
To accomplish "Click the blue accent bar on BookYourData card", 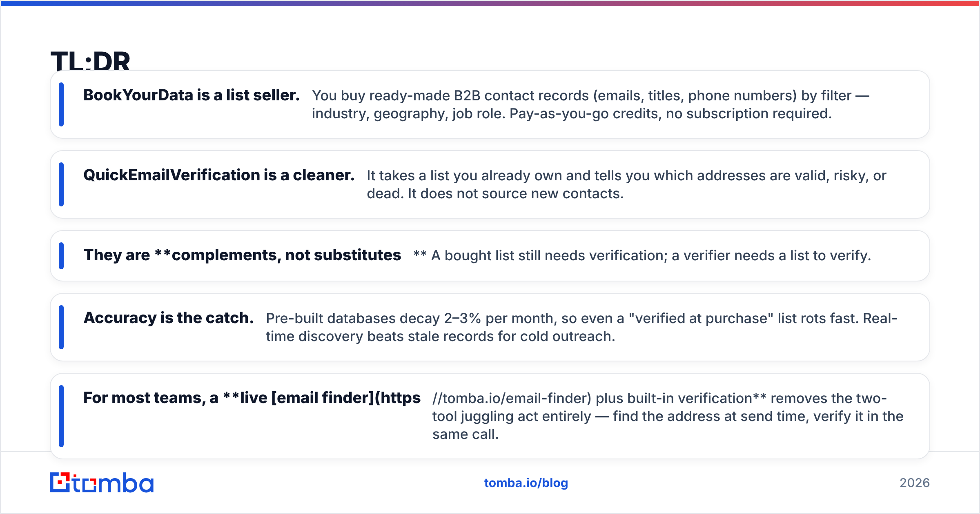I will tap(61, 104).
